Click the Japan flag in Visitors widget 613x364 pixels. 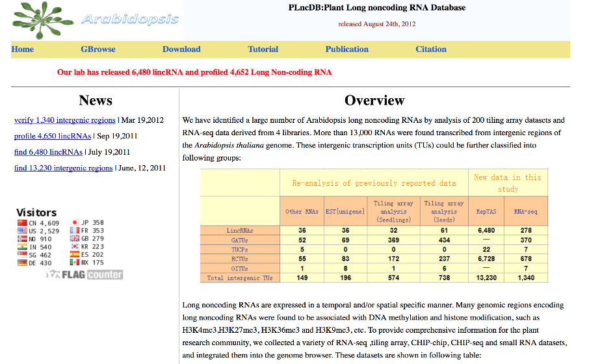pos(75,223)
